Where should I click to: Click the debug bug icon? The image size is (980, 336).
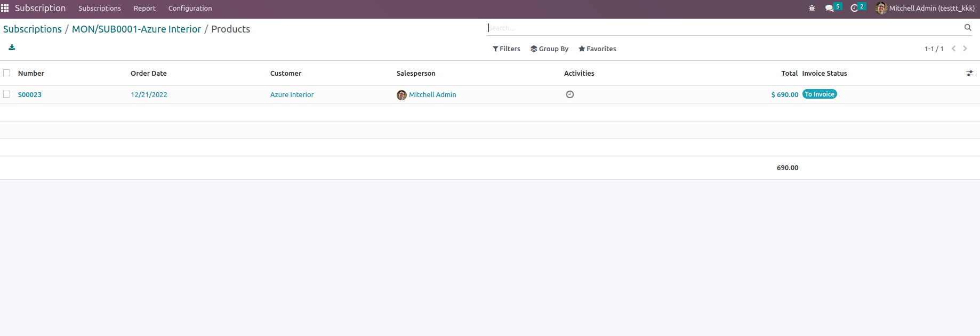click(x=812, y=8)
